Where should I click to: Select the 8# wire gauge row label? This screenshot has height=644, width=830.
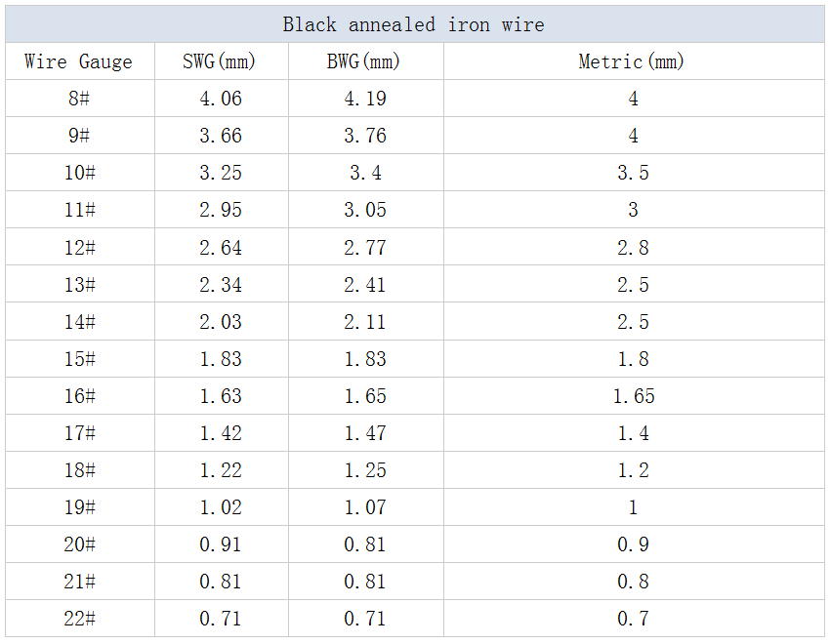tap(79, 99)
